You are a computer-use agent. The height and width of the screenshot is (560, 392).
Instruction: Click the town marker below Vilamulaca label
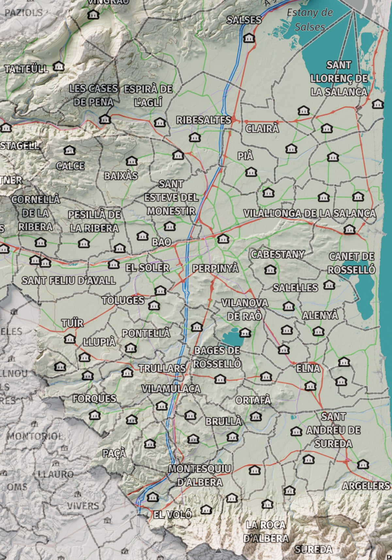(162, 406)
